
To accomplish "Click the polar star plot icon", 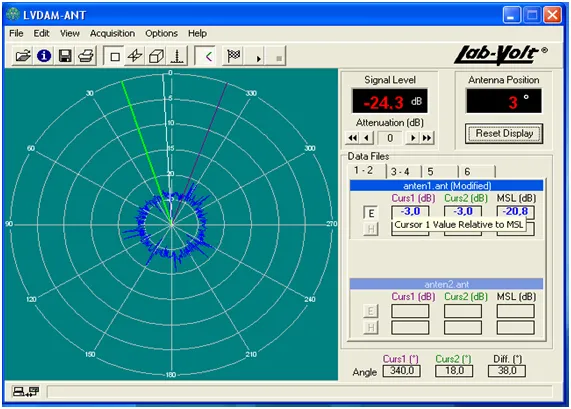I will (135, 56).
